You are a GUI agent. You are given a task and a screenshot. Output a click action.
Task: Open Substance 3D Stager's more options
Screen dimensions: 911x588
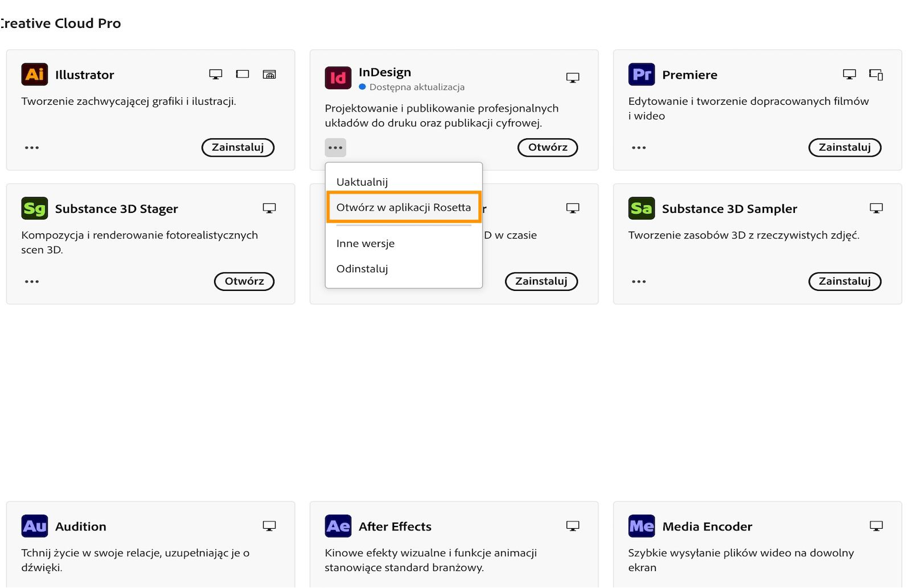[32, 281]
